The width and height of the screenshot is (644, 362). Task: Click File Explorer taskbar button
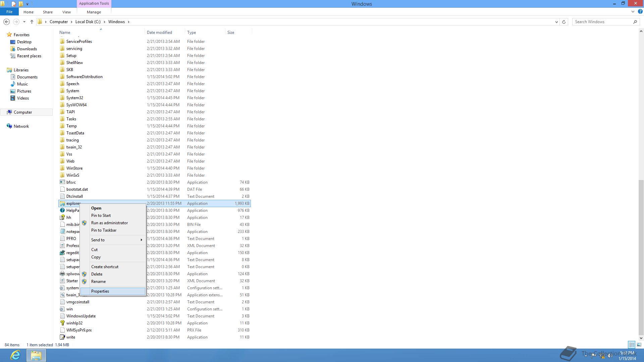click(36, 355)
